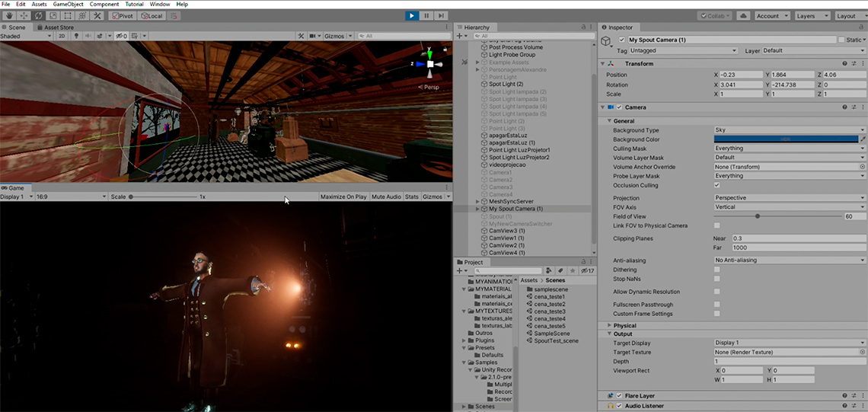868x412 pixels.
Task: Select the Hand tool in the toolbar
Action: [9, 16]
